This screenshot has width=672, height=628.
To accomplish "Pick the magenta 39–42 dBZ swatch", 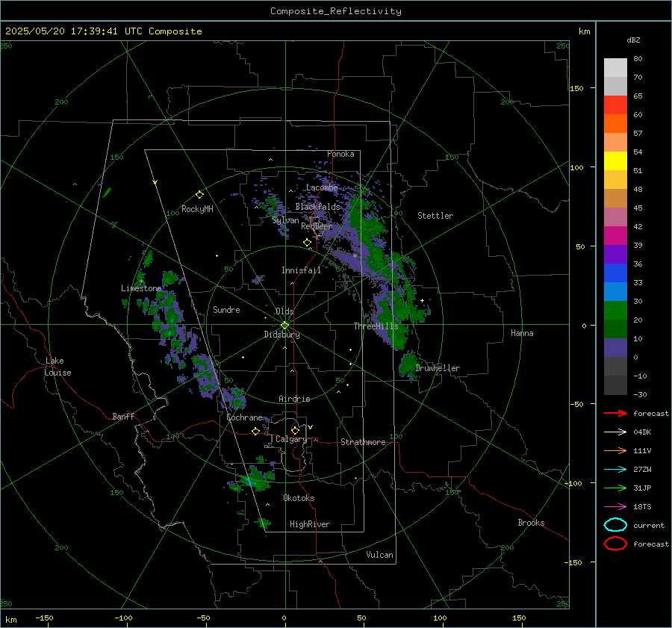I will coord(615,236).
